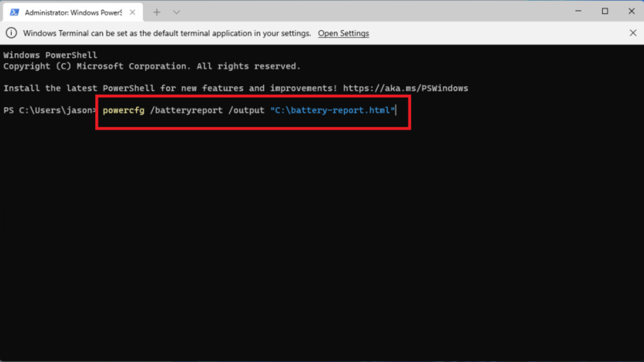Close the Administrator: Windows PowerShell tab
Screen dimensions: 644x362
point(132,12)
